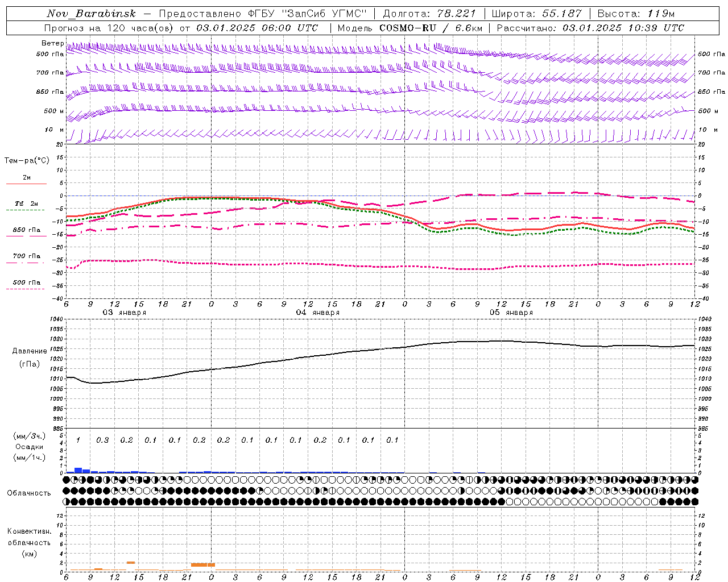The image size is (728, 582).
Task: Click the (км) unit of convective cloudiness
Action: tap(29, 553)
